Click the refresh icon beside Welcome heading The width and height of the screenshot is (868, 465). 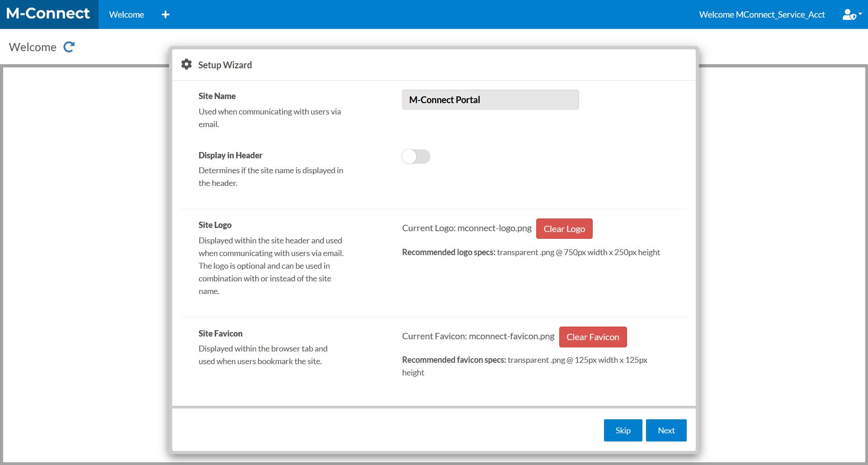tap(69, 47)
